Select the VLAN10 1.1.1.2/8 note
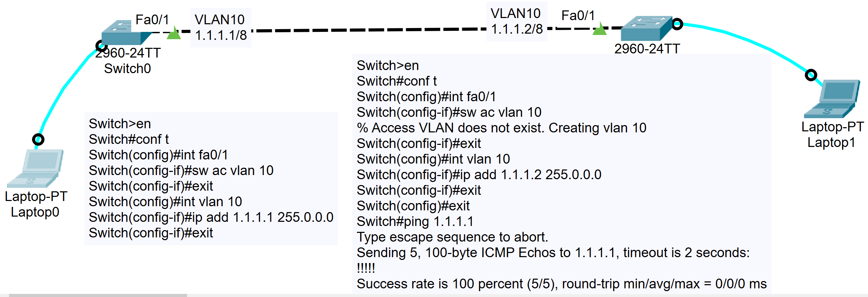Image resolution: width=868 pixels, height=297 pixels. pyautogui.click(x=516, y=21)
